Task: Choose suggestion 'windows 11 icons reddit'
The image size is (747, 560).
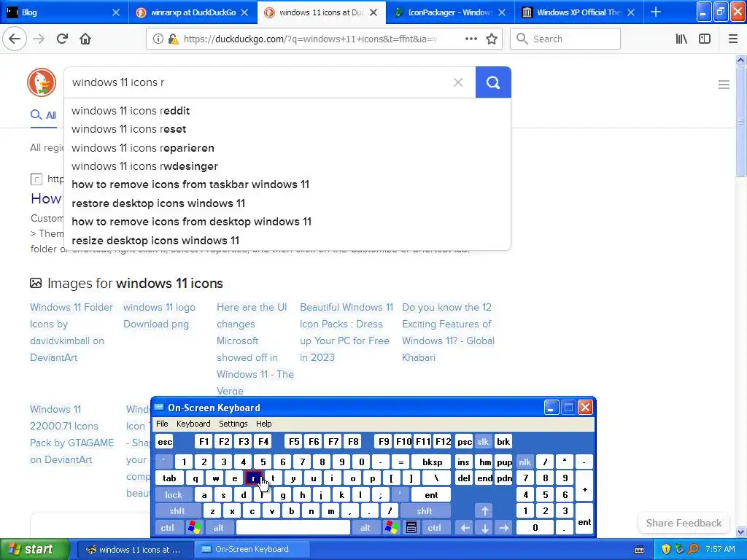Action: pyautogui.click(x=131, y=111)
